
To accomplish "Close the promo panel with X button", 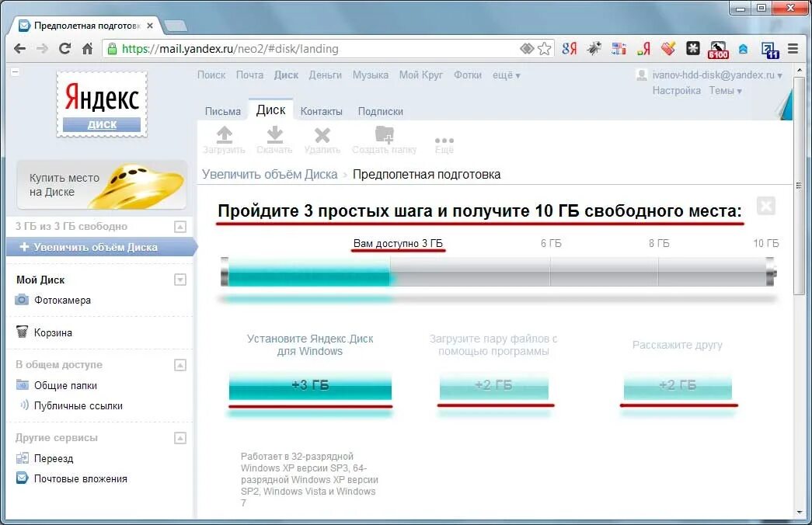I will (x=766, y=206).
